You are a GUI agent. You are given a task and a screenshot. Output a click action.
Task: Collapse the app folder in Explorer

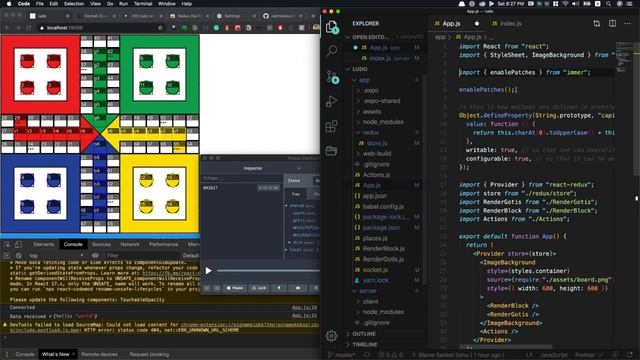pyautogui.click(x=364, y=80)
